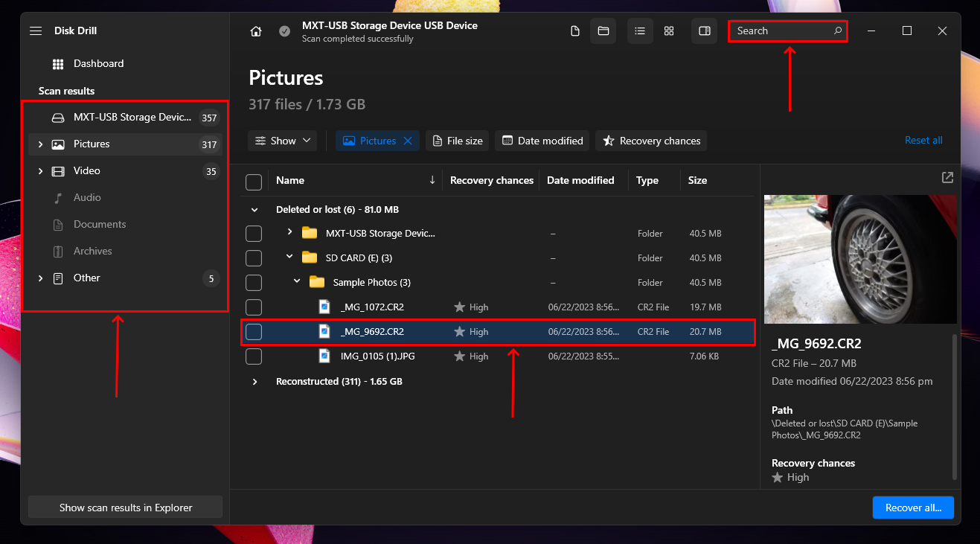980x544 pixels.
Task: Select IMG_0105 (1).JPG file name
Action: pyautogui.click(x=378, y=356)
